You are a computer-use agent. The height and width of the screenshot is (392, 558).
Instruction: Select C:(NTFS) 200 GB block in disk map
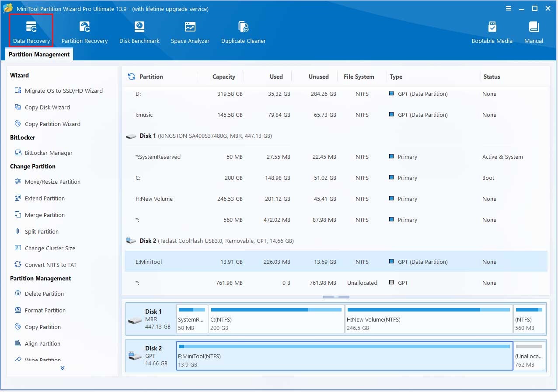(276, 319)
